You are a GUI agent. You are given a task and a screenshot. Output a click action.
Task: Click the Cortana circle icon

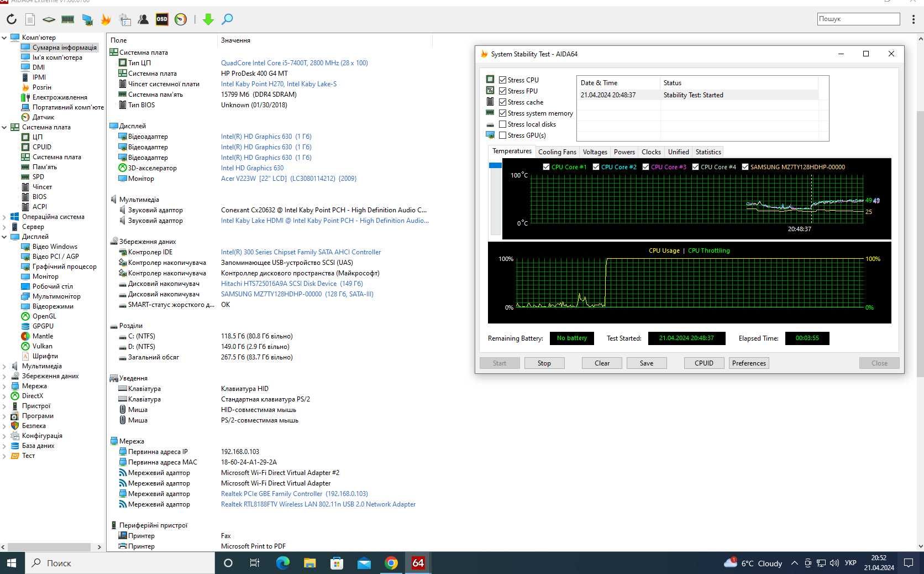pyautogui.click(x=228, y=563)
